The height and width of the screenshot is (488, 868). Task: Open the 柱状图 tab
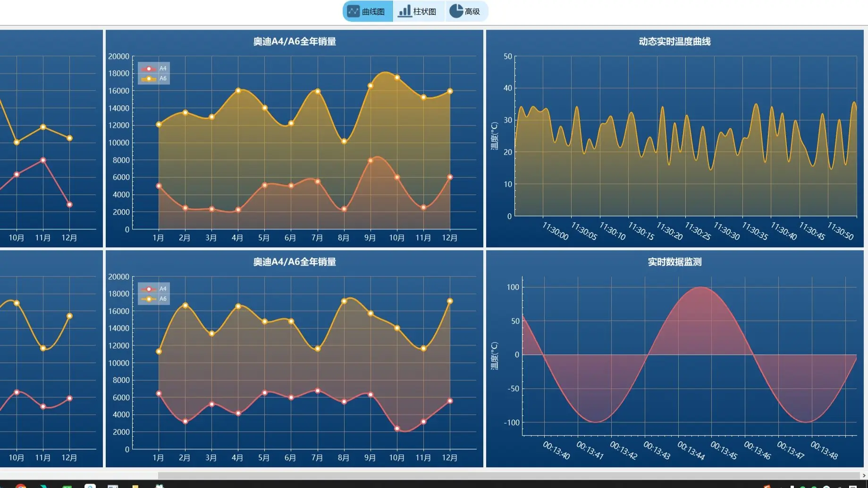[x=418, y=11]
